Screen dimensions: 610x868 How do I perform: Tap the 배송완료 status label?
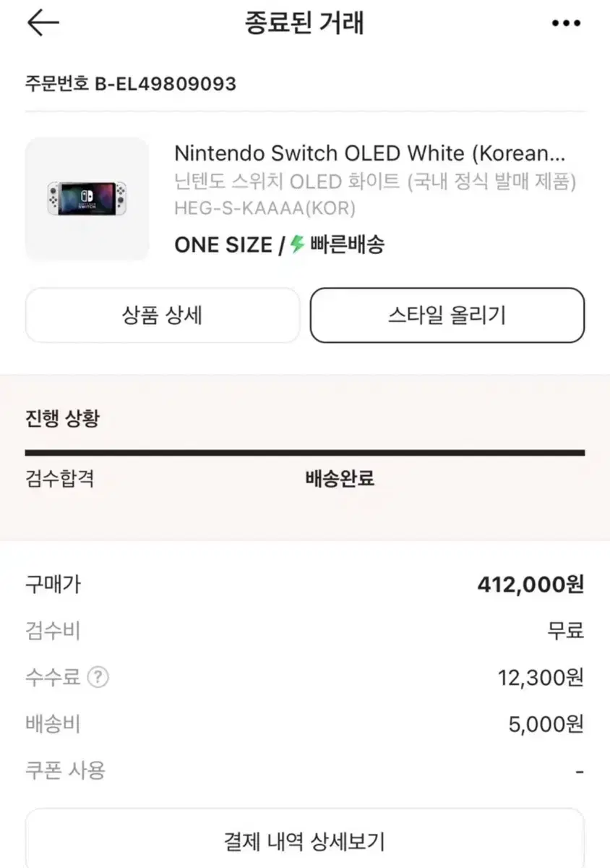(340, 479)
